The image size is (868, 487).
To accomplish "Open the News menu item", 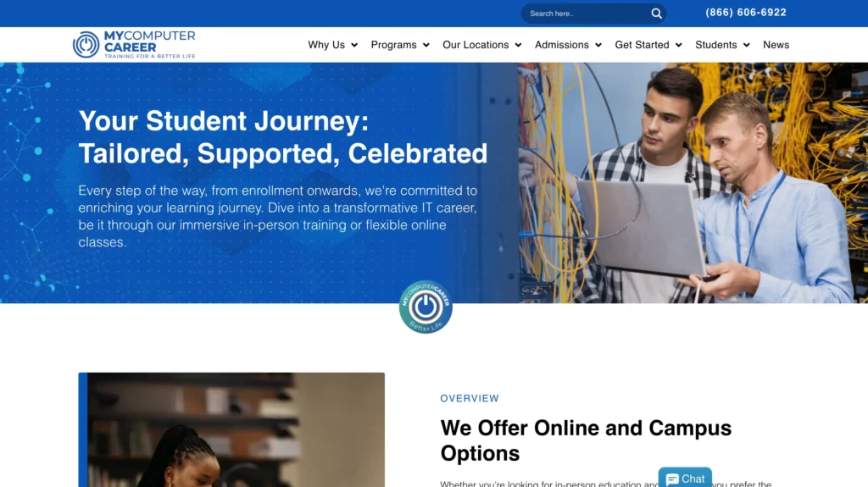I will pos(776,45).
